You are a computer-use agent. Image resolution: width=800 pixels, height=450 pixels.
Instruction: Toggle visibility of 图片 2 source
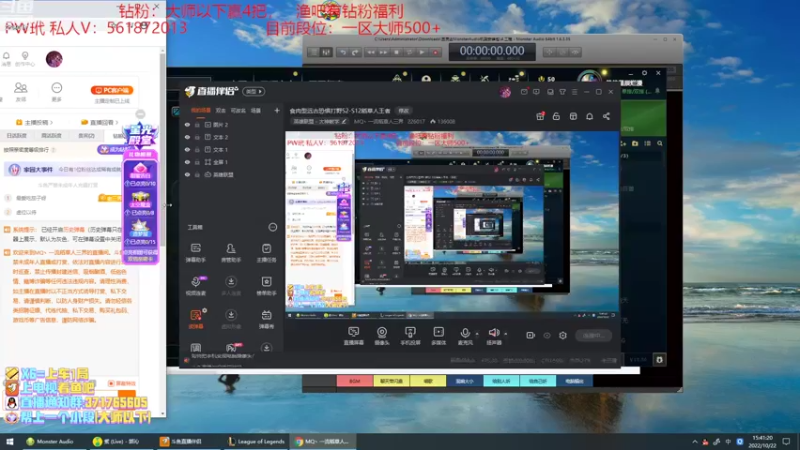[187, 124]
